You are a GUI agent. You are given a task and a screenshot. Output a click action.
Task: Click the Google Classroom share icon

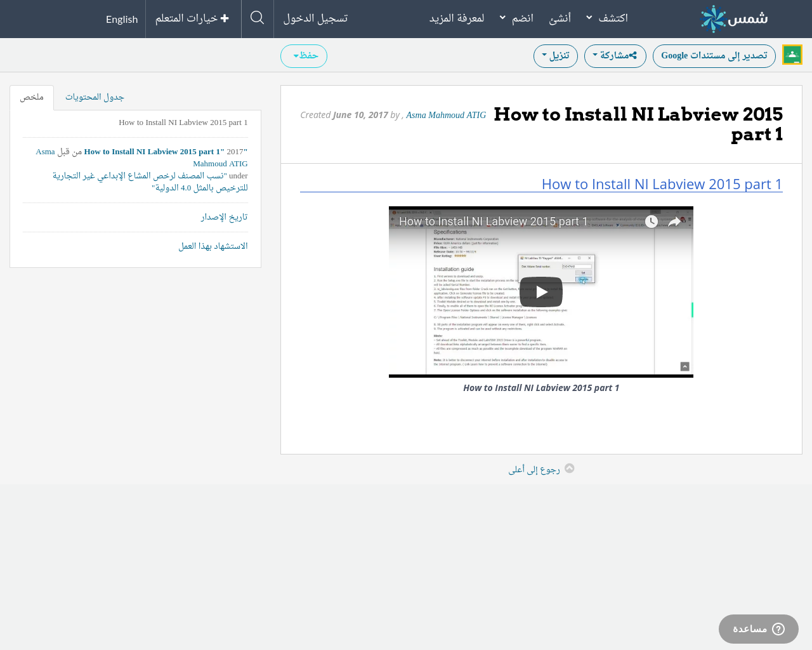tap(792, 55)
